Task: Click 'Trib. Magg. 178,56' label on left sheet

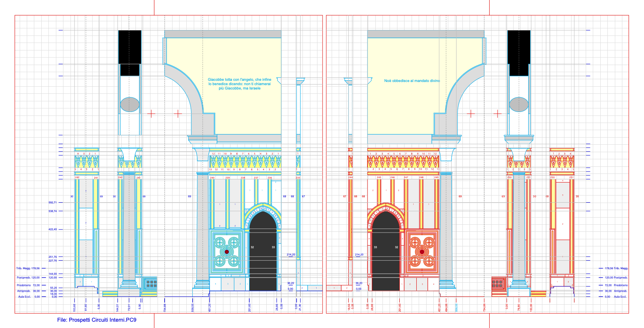Action: 28,268
